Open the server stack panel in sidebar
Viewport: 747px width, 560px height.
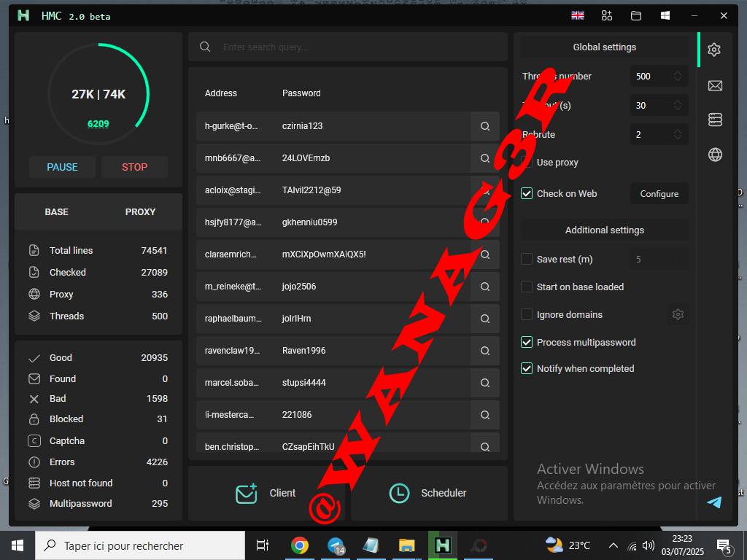(x=715, y=120)
